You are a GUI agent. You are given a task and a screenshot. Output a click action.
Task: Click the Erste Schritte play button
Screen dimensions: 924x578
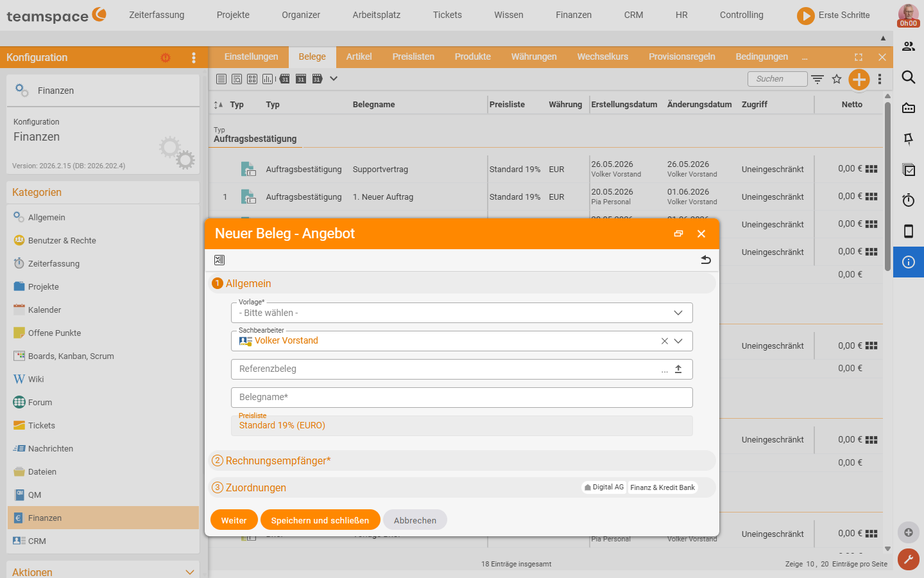click(806, 15)
